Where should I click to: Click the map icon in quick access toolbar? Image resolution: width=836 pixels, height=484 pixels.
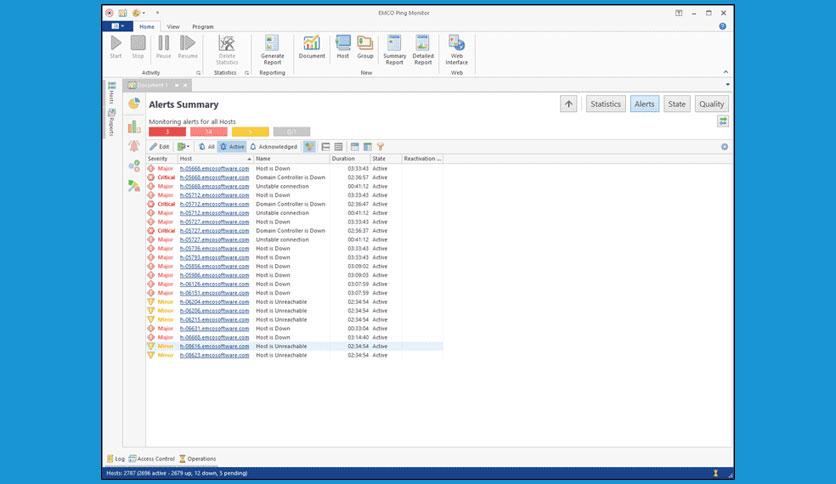tap(123, 13)
